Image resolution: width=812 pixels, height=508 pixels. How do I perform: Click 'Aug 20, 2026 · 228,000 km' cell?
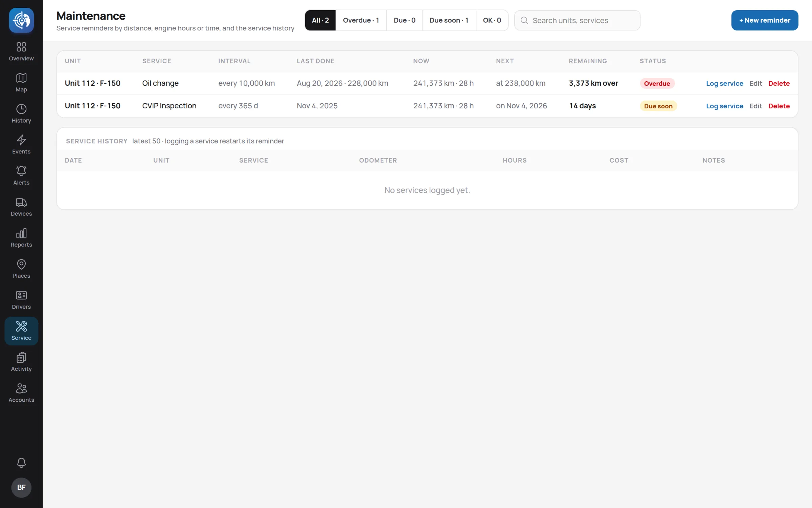[342, 83]
